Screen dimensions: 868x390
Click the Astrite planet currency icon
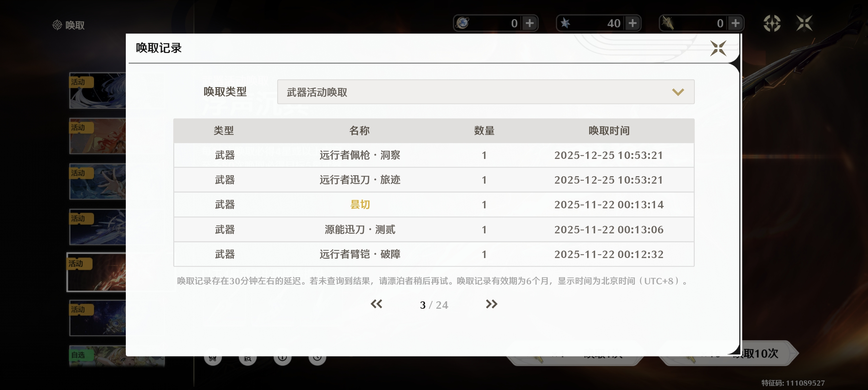[x=463, y=23]
